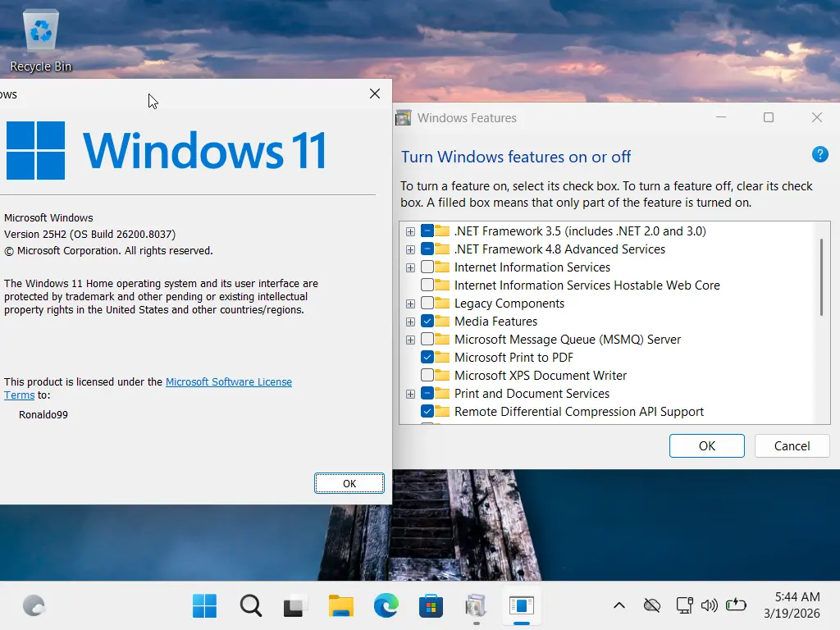Enable IIS Hostable Web Core checkbox
The height and width of the screenshot is (630, 840).
click(x=427, y=285)
